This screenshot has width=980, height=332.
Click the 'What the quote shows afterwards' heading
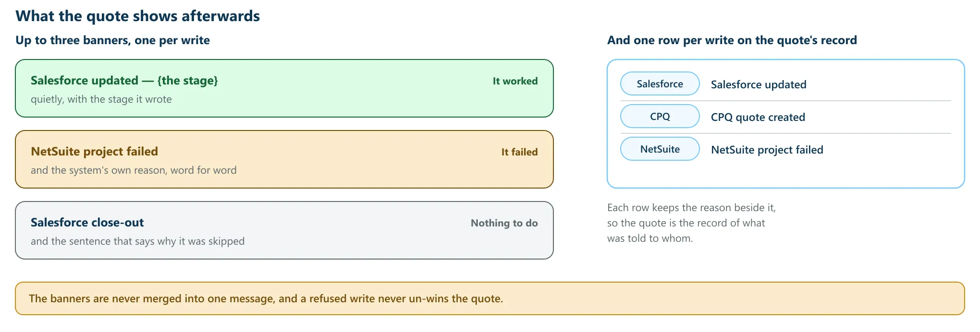coord(137,16)
